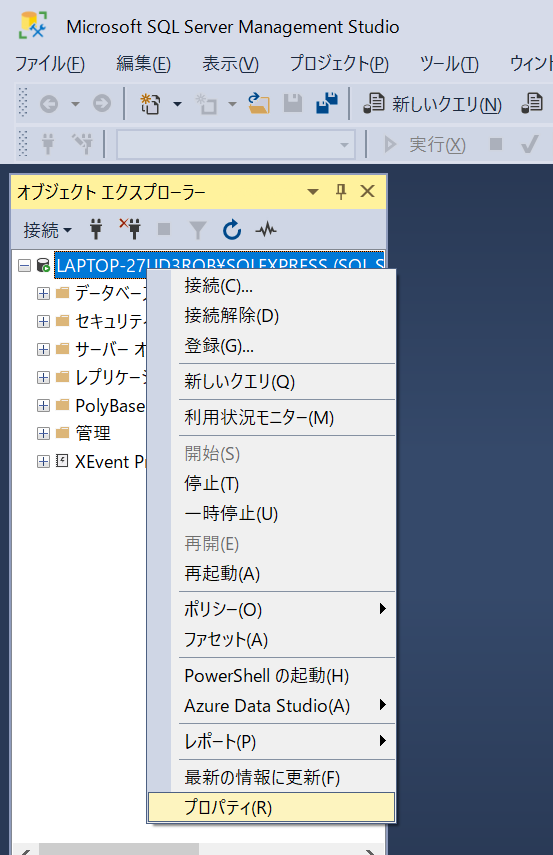Viewport: 553px width, 855px height.
Task: Open the Azure Data Studio(A) submenu
Action: (x=272, y=706)
